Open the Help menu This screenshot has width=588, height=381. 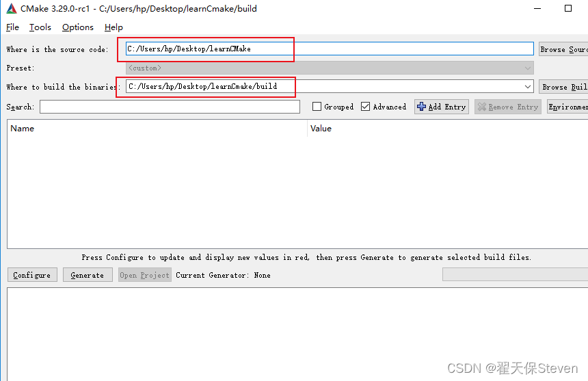[113, 27]
